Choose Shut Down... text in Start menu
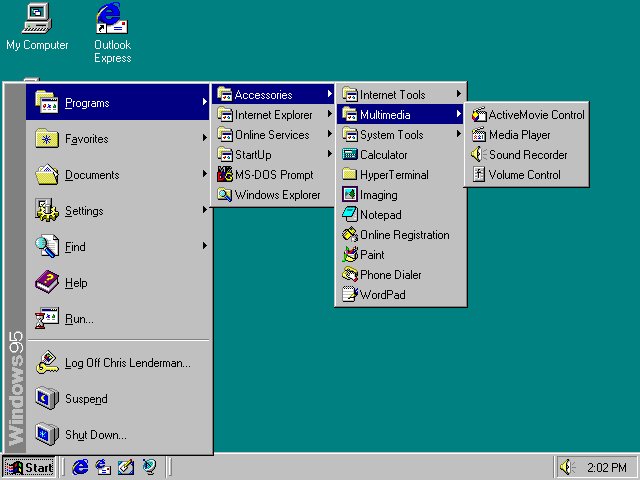640x480 pixels. coord(96,435)
